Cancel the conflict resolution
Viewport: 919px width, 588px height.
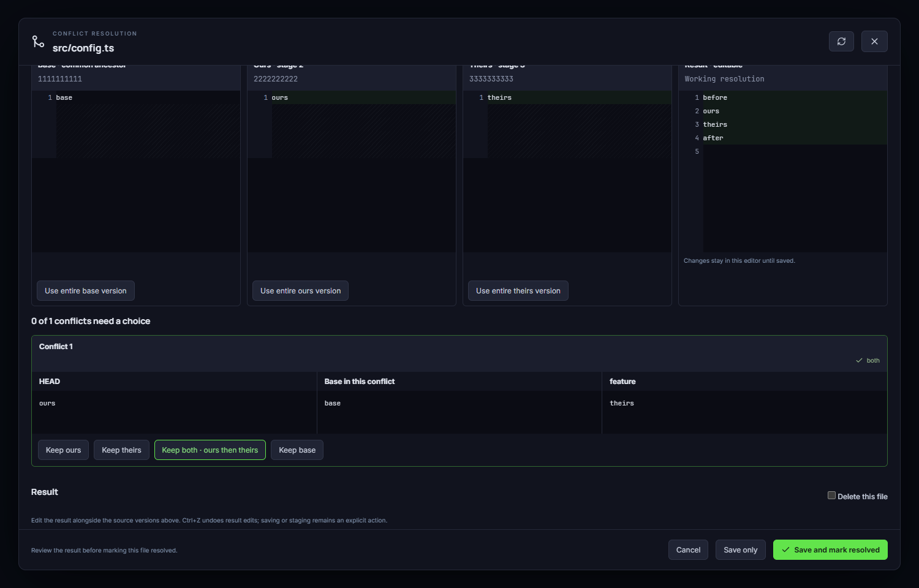tap(688, 550)
